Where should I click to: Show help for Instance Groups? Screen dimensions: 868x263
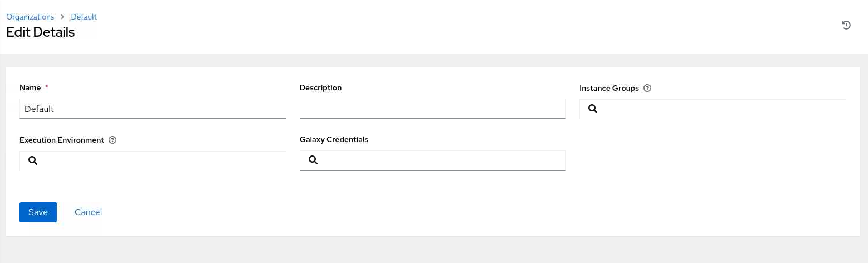coord(647,88)
